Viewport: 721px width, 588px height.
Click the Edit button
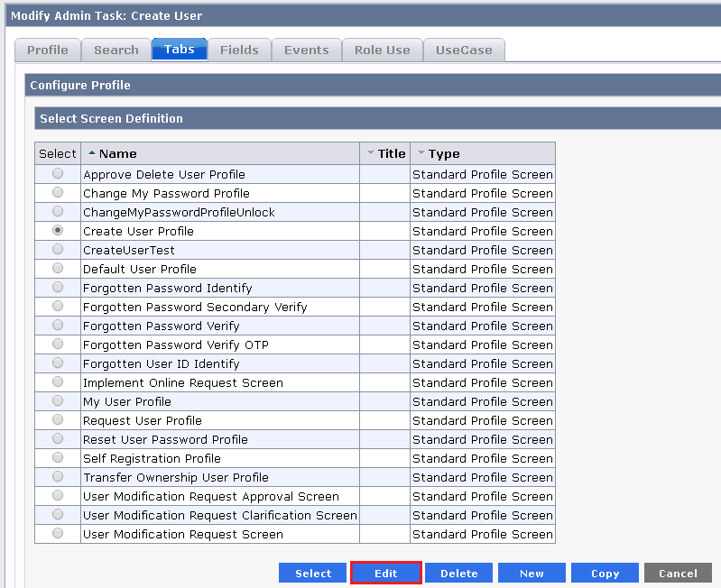386,573
